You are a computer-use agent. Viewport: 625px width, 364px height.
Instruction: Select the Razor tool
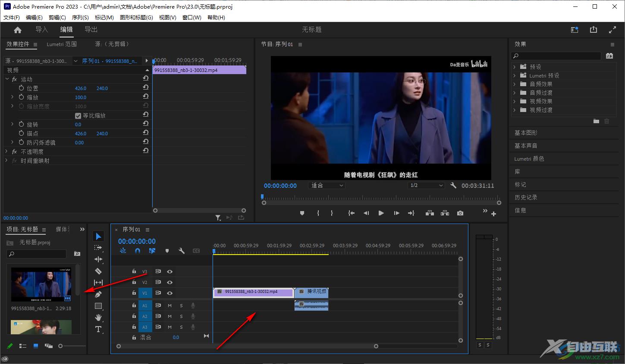tap(98, 271)
